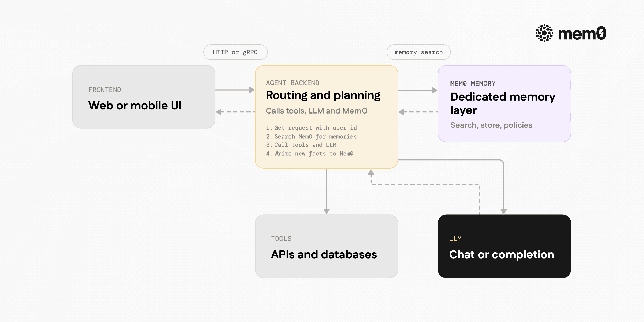Click step '1. Get request with user id'
Viewport: 644px width, 322px height.
click(x=311, y=128)
